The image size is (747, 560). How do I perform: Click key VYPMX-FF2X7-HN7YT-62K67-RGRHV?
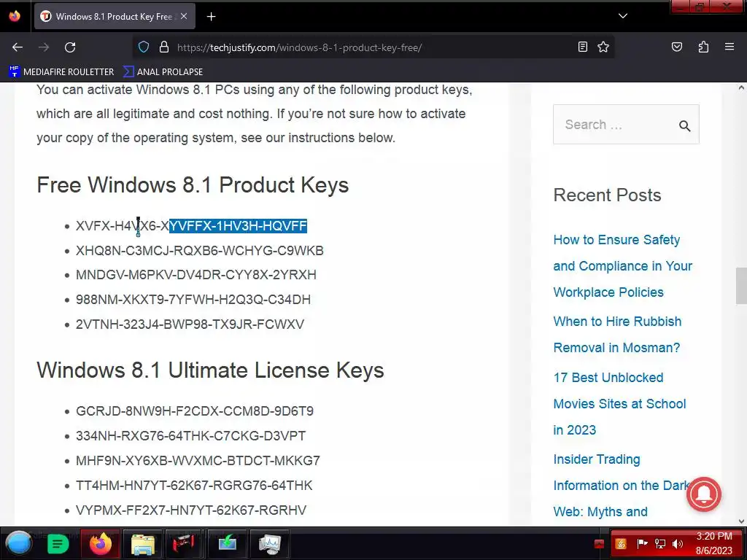click(191, 510)
